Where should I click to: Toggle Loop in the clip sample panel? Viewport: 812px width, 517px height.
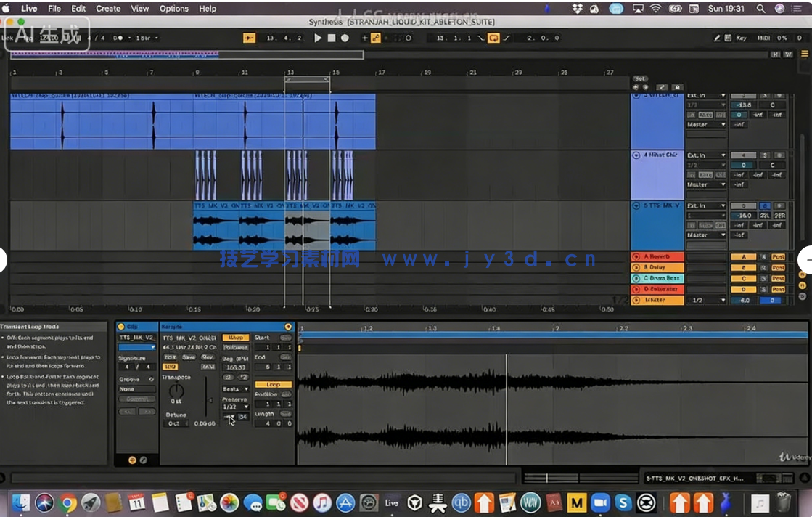point(274,384)
